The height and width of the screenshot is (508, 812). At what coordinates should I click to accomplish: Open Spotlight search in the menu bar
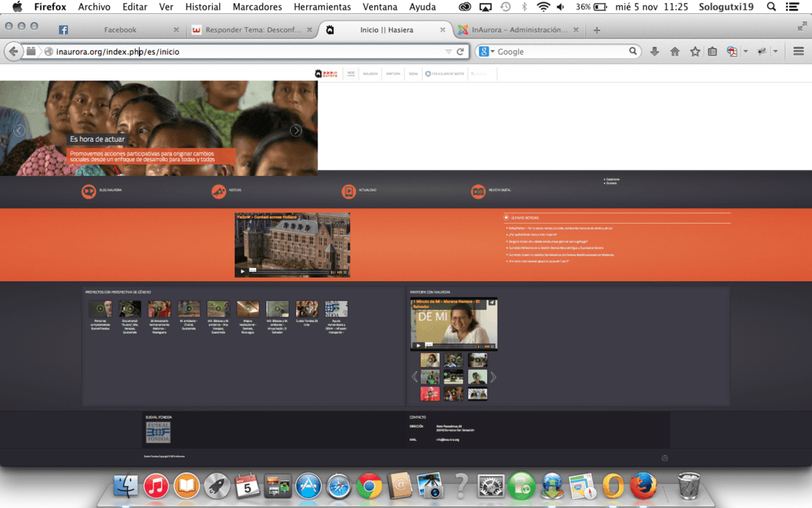pyautogui.click(x=771, y=7)
